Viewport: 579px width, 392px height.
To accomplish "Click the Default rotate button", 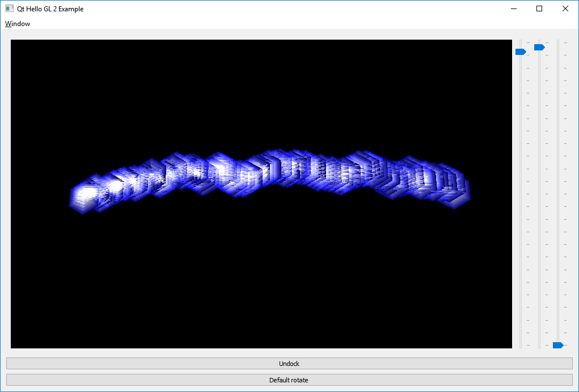I will pos(289,380).
